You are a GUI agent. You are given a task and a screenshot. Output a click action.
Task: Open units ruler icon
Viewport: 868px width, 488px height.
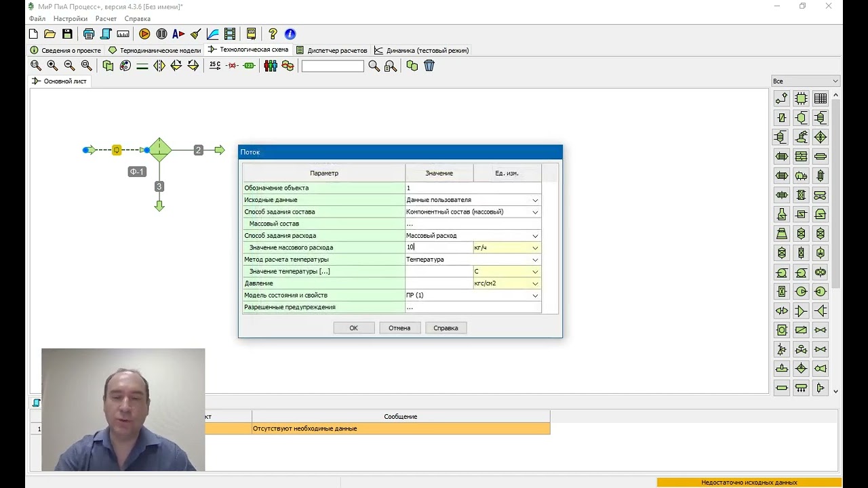point(123,34)
